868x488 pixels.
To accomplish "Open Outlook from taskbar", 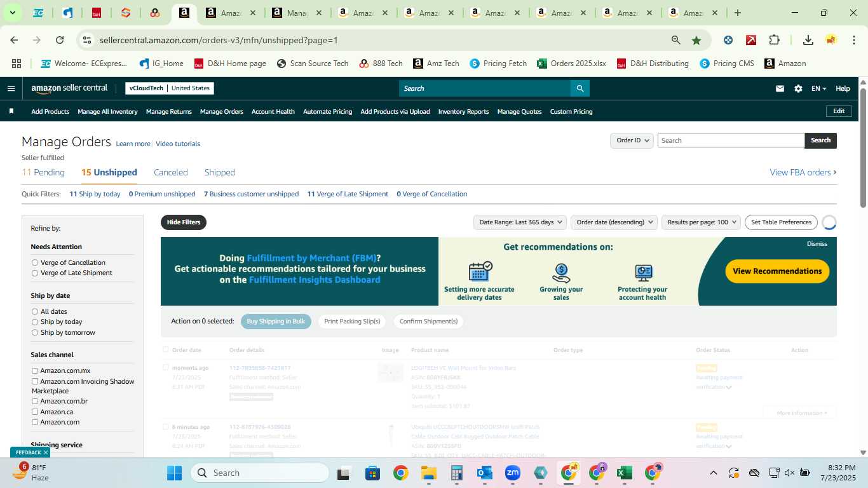I will [x=485, y=473].
